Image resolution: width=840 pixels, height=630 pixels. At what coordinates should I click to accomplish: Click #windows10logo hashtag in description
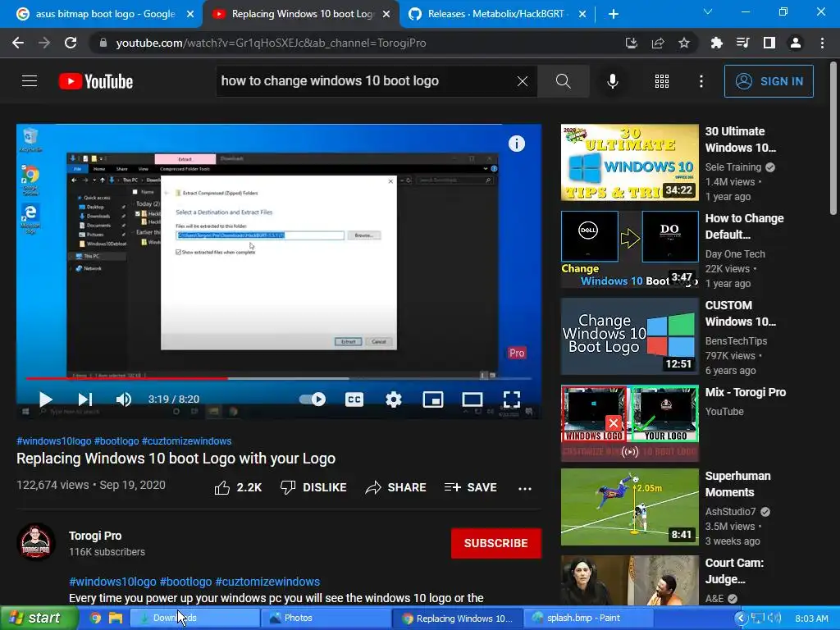(112, 582)
